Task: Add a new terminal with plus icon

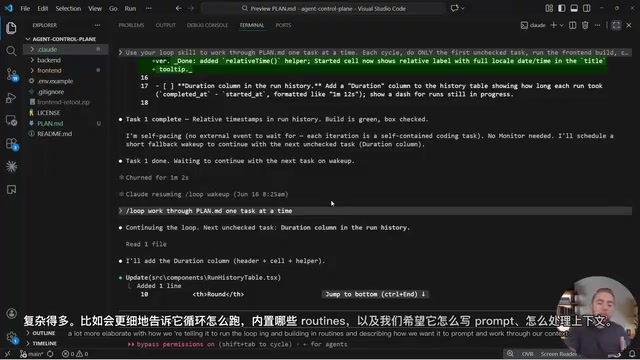Action: tap(553, 25)
